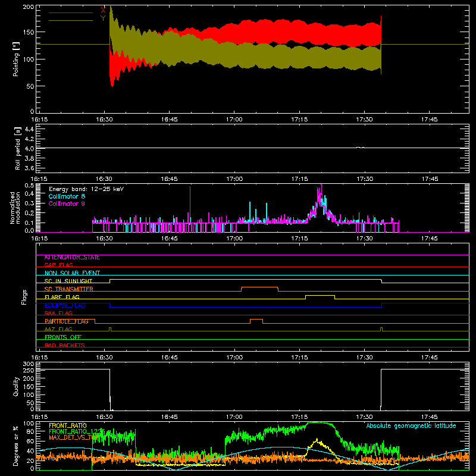Click the olive flag label above FRONTS_OFF
Viewport: 476px width, 476px height.
pos(58,329)
